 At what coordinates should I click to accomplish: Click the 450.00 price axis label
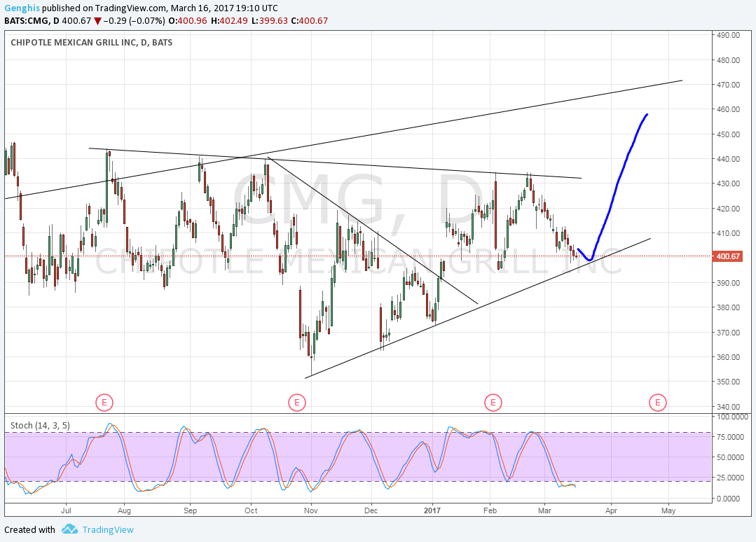click(728, 134)
